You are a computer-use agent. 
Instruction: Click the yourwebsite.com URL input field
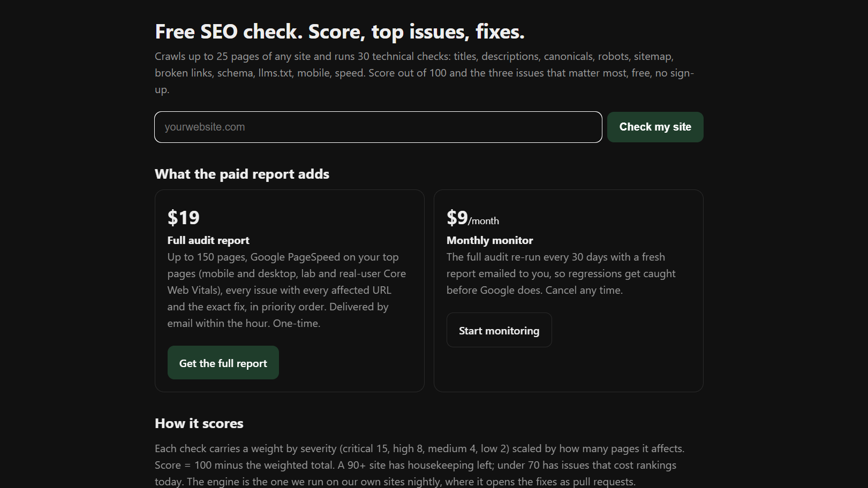(x=378, y=127)
